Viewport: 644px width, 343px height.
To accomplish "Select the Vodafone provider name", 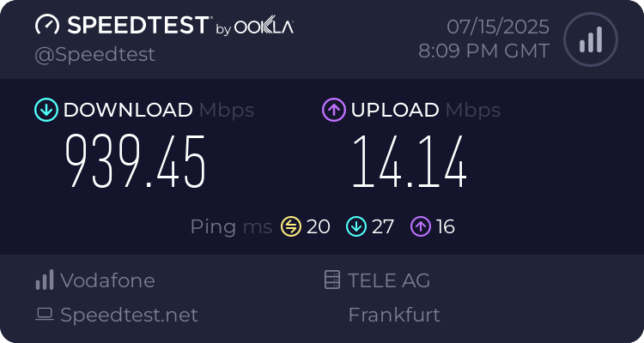I will [107, 280].
